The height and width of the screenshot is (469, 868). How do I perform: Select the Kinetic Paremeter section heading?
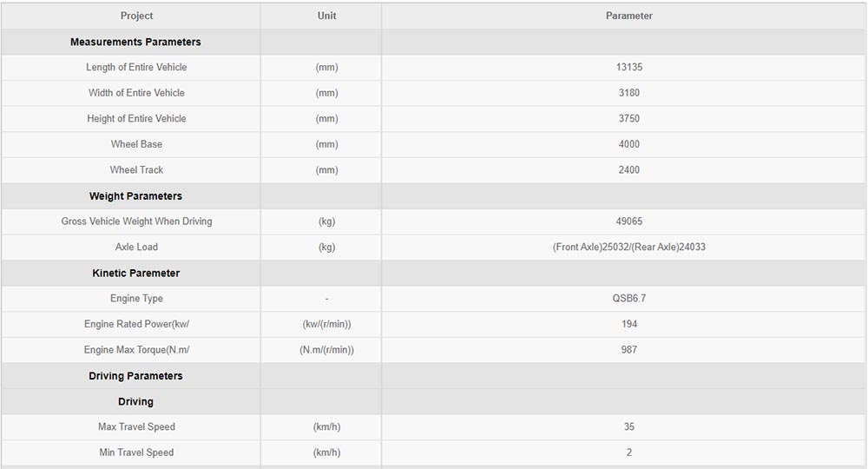(135, 273)
